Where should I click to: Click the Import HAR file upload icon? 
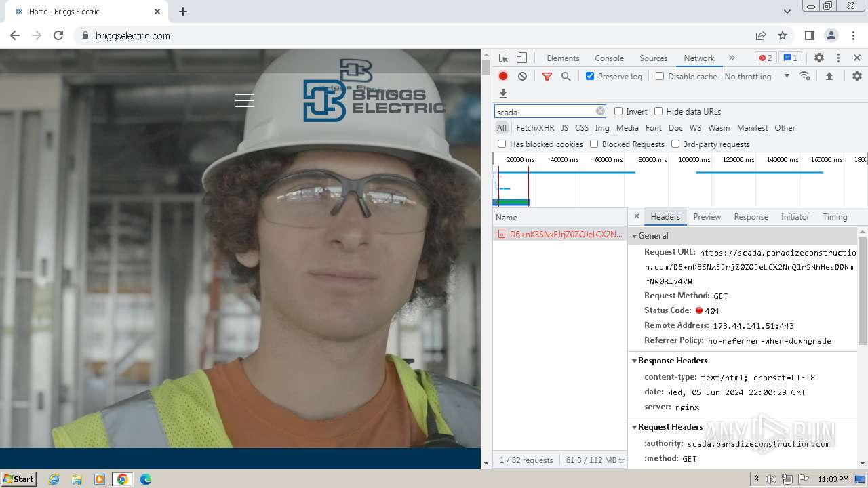click(x=829, y=76)
